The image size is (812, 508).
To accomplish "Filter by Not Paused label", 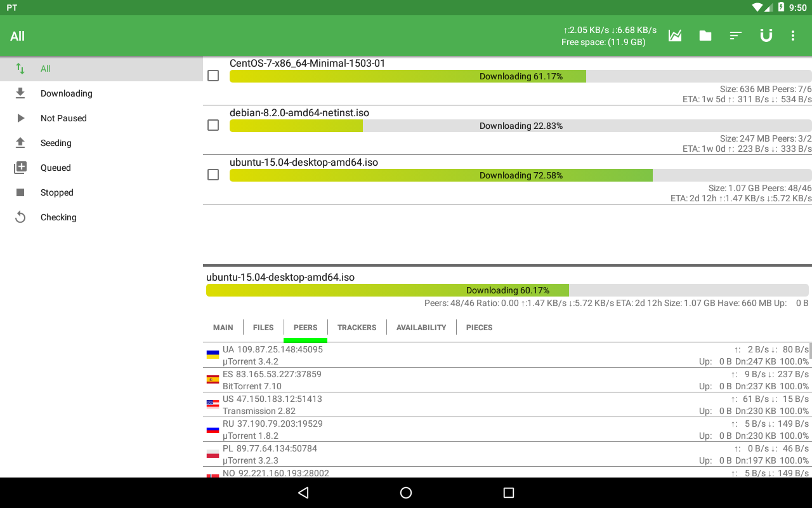I will pyautogui.click(x=63, y=118).
